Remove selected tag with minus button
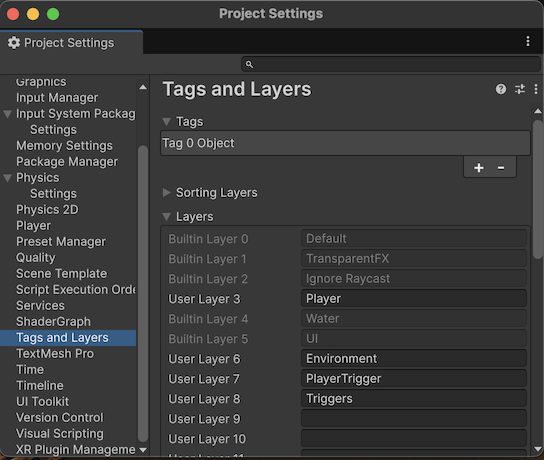Viewport: 544px width, 460px height. coord(501,168)
